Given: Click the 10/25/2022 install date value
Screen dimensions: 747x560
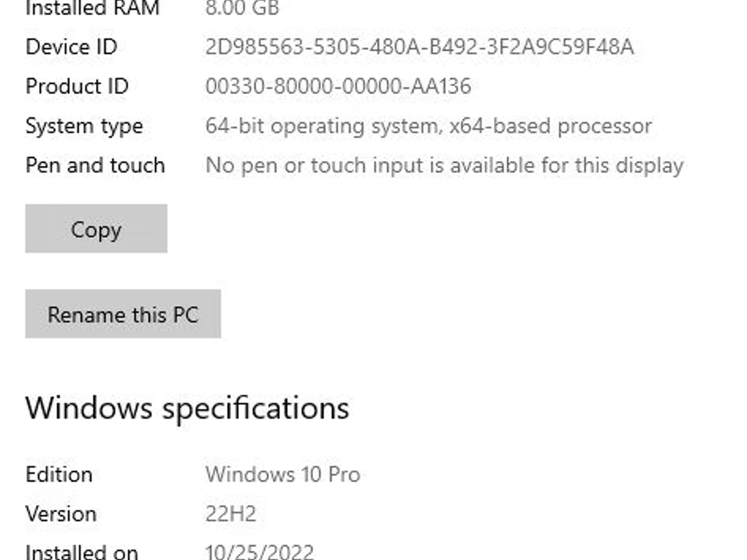Looking at the screenshot, I should coord(260,552).
